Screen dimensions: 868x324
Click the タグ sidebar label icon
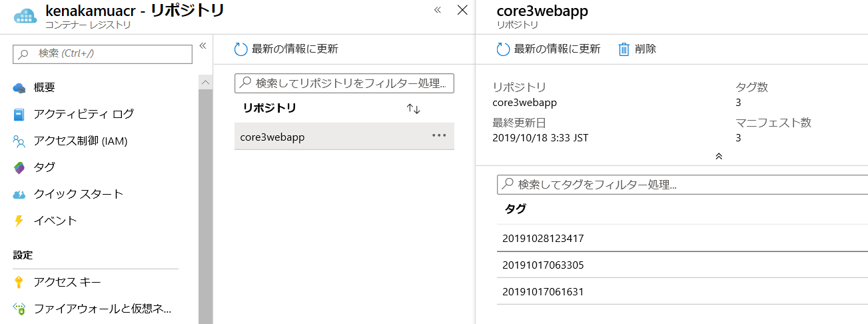coord(19,167)
